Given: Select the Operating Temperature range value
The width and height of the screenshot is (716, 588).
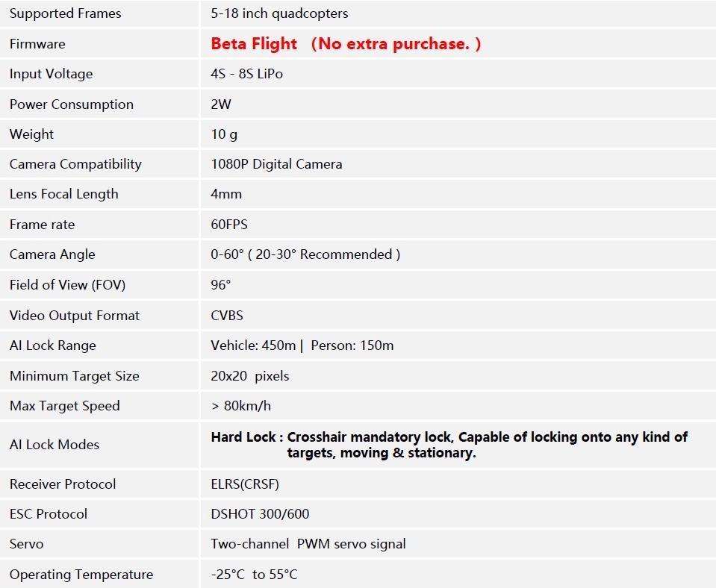Looking at the screenshot, I should click(x=254, y=575).
